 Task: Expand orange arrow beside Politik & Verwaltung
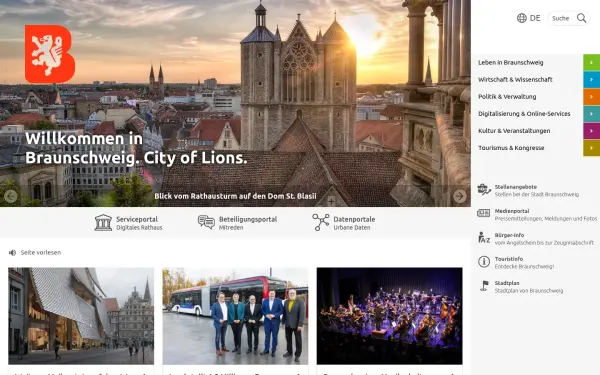591,96
